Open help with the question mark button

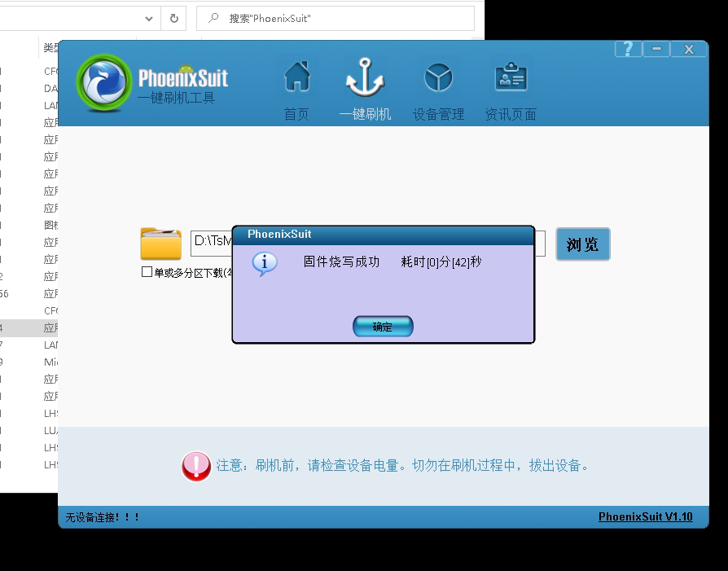click(x=628, y=49)
